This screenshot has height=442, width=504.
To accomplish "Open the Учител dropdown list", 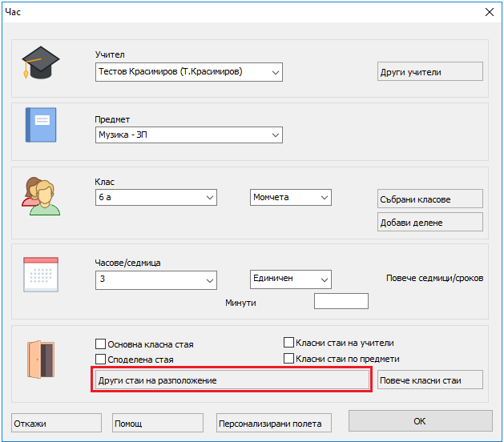I will point(275,72).
